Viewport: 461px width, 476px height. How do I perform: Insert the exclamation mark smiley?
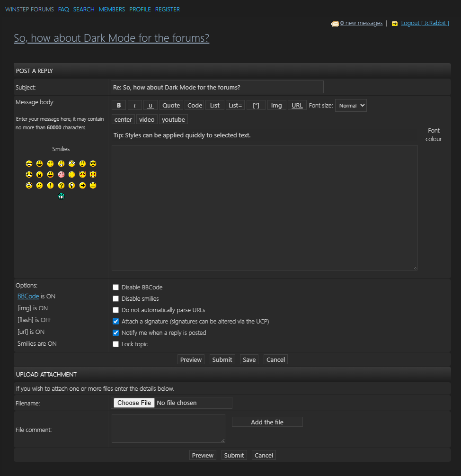pos(50,185)
